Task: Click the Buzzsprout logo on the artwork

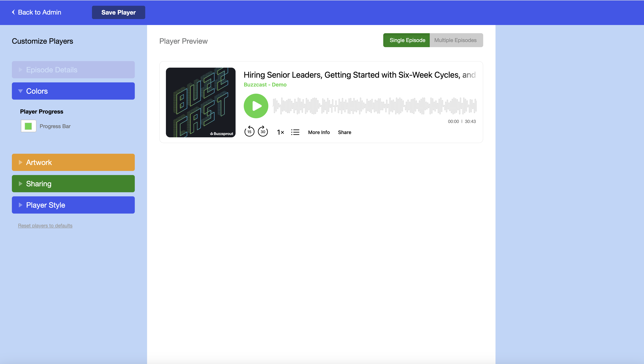Action: [221, 134]
